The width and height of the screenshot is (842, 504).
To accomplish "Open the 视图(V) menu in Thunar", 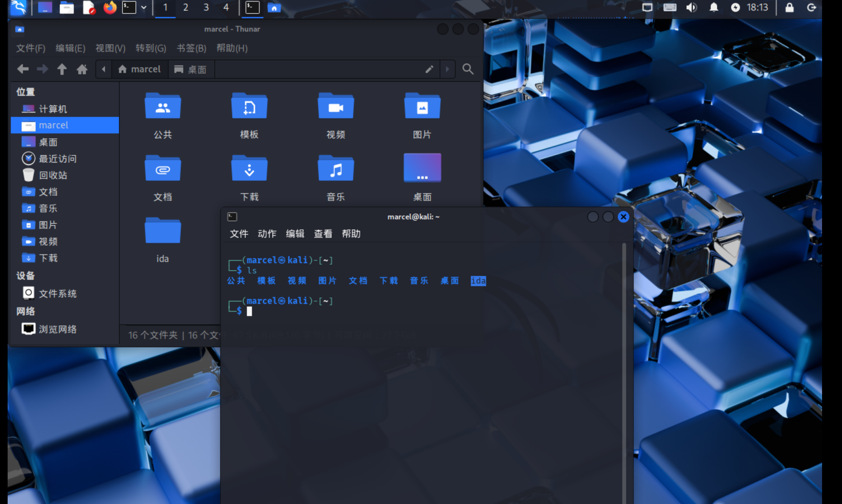I will point(110,48).
